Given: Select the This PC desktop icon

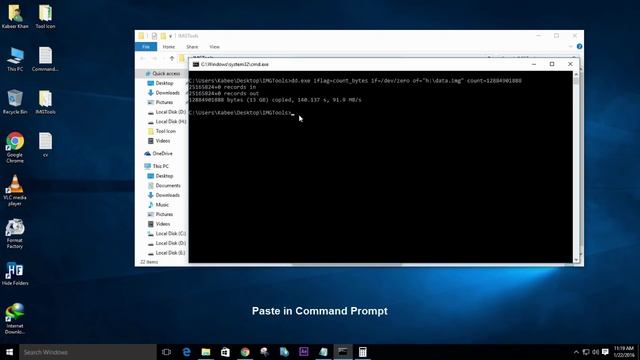Looking at the screenshot, I should tap(15, 59).
